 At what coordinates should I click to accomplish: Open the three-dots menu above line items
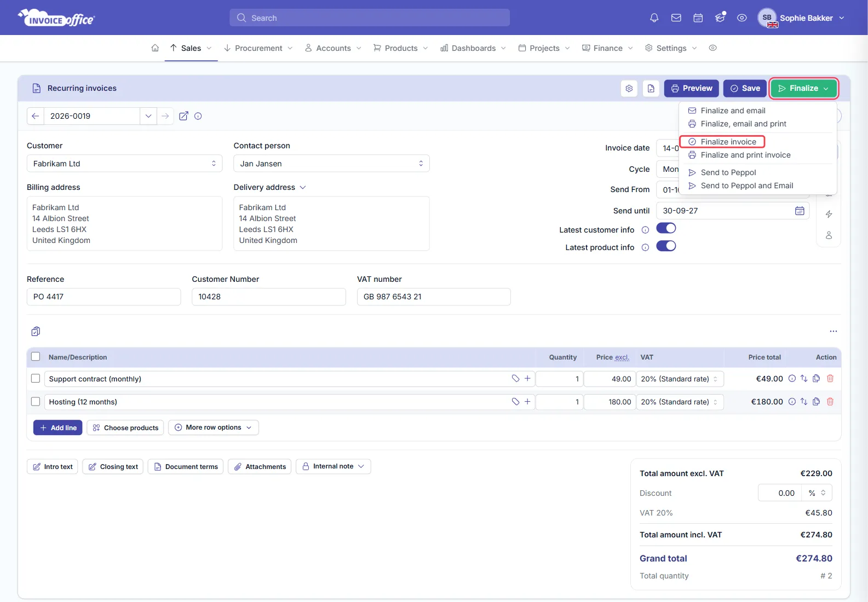click(x=833, y=331)
